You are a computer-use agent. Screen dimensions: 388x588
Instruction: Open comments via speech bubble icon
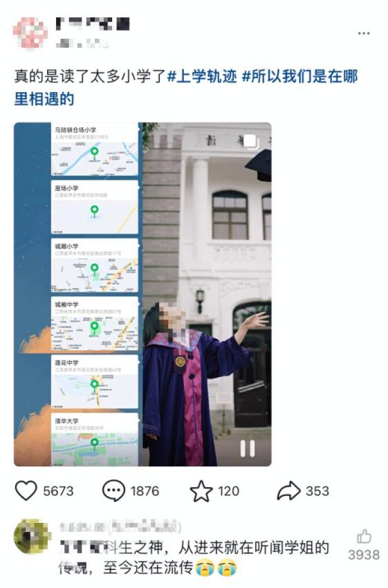[113, 491]
